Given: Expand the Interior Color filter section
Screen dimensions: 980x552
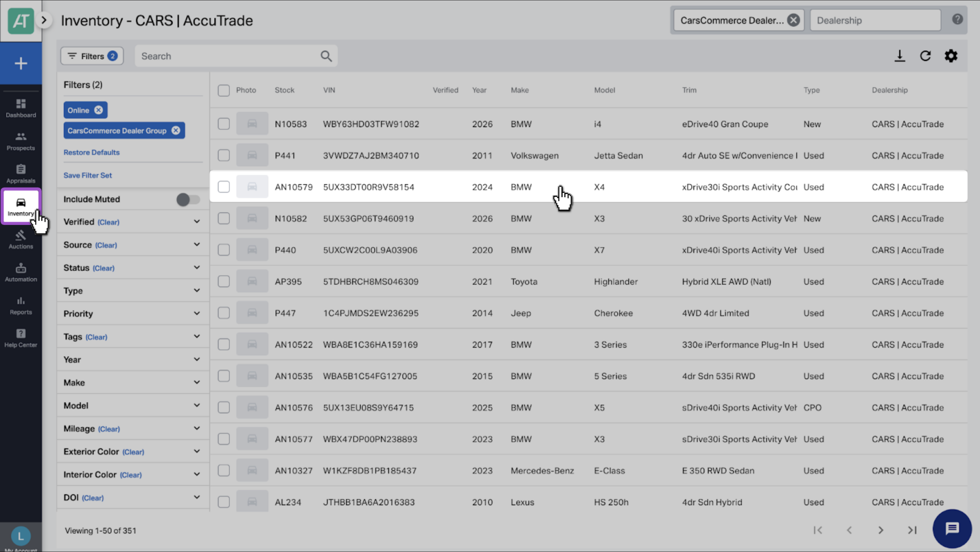Looking at the screenshot, I should (197, 474).
